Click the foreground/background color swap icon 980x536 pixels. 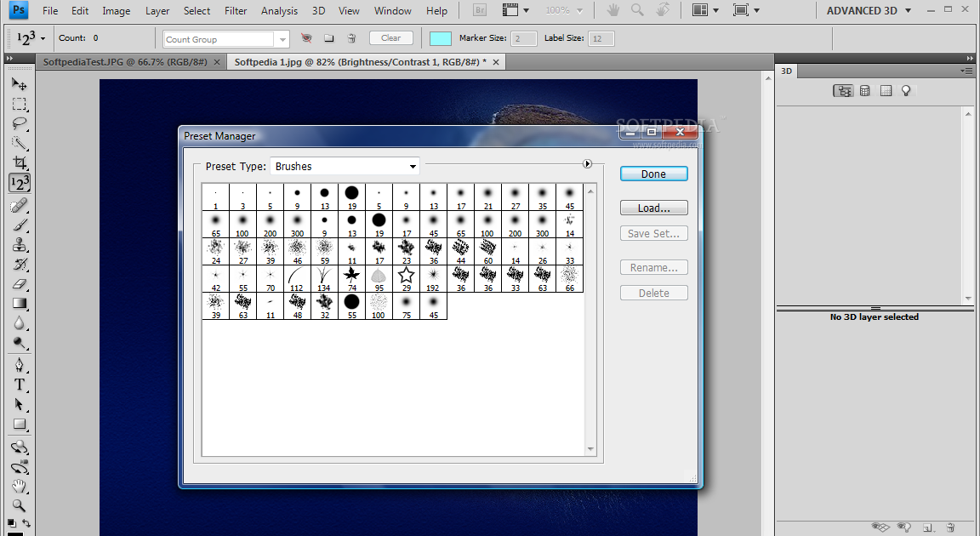pos(26,522)
